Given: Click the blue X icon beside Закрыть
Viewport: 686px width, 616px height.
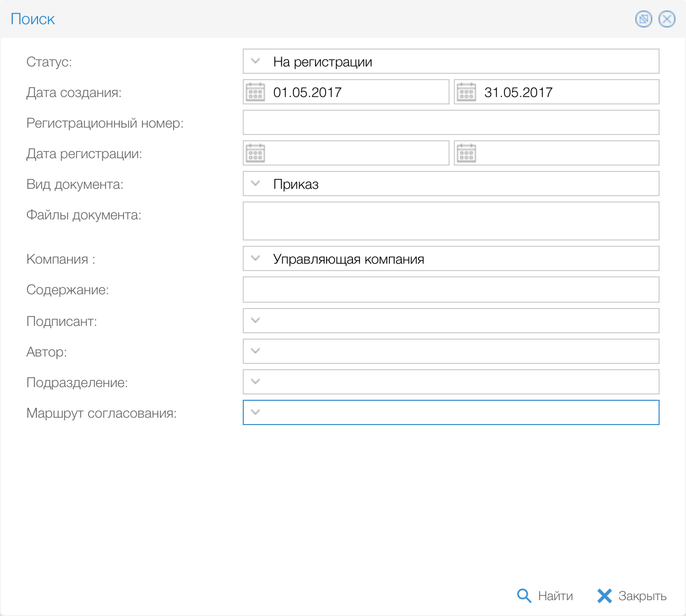Looking at the screenshot, I should (x=604, y=596).
